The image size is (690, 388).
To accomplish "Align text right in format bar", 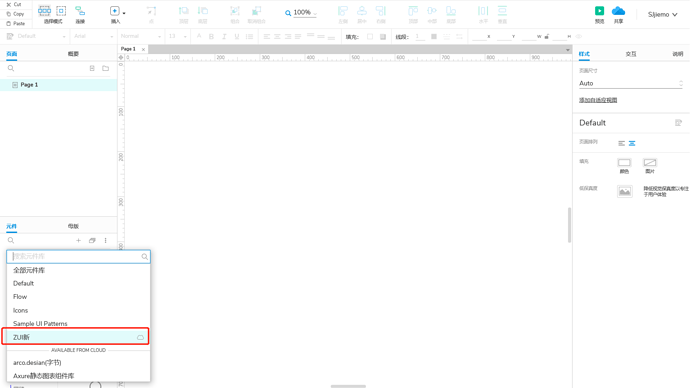I will [288, 37].
